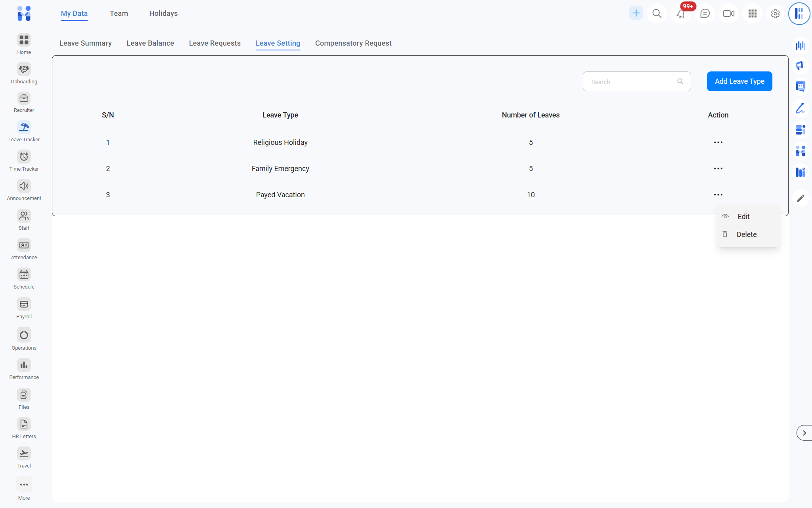Image resolution: width=812 pixels, height=508 pixels.
Task: Open the Time Tracker module
Action: [24, 157]
